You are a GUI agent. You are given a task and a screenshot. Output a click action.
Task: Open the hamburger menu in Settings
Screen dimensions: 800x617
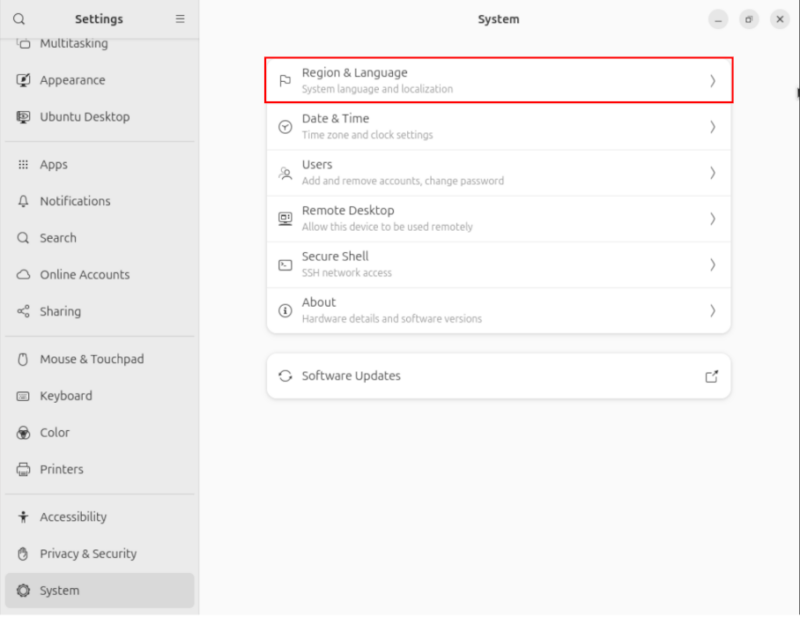[x=180, y=19]
